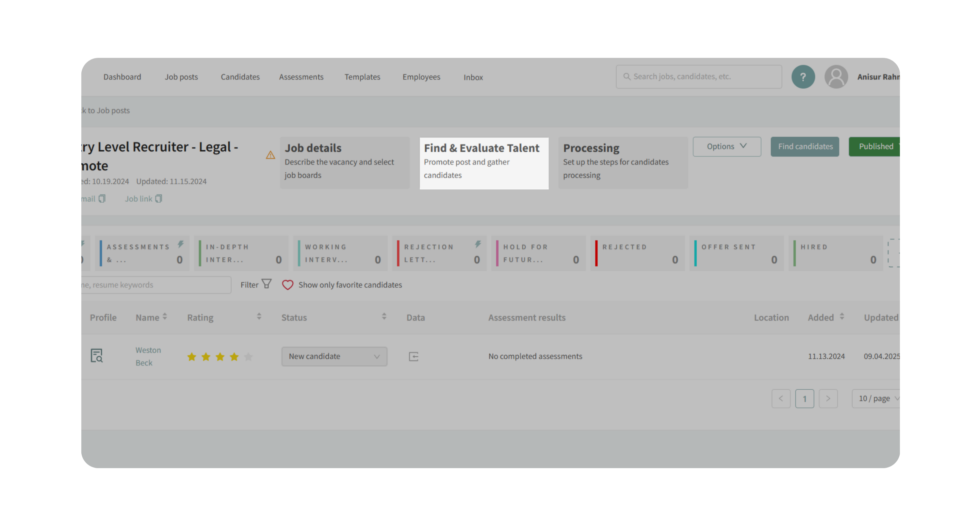Set rating to five stars
Screen dimensions: 980x526
coord(248,357)
